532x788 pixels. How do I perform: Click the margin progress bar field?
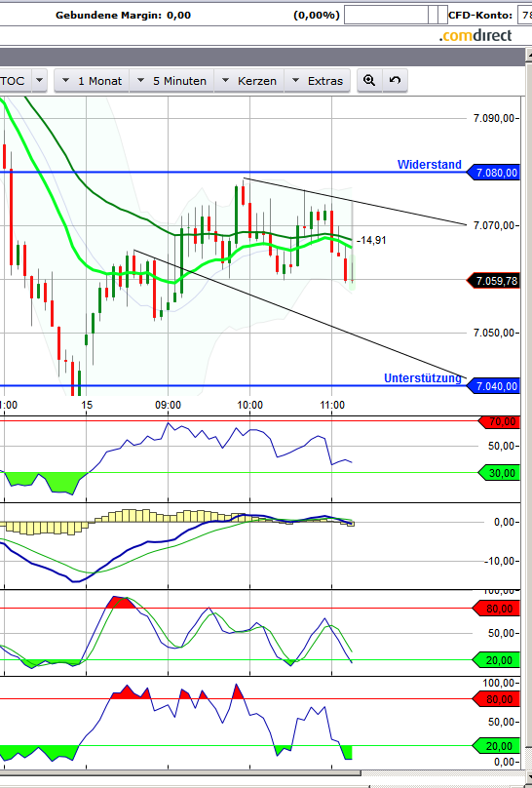point(396,15)
